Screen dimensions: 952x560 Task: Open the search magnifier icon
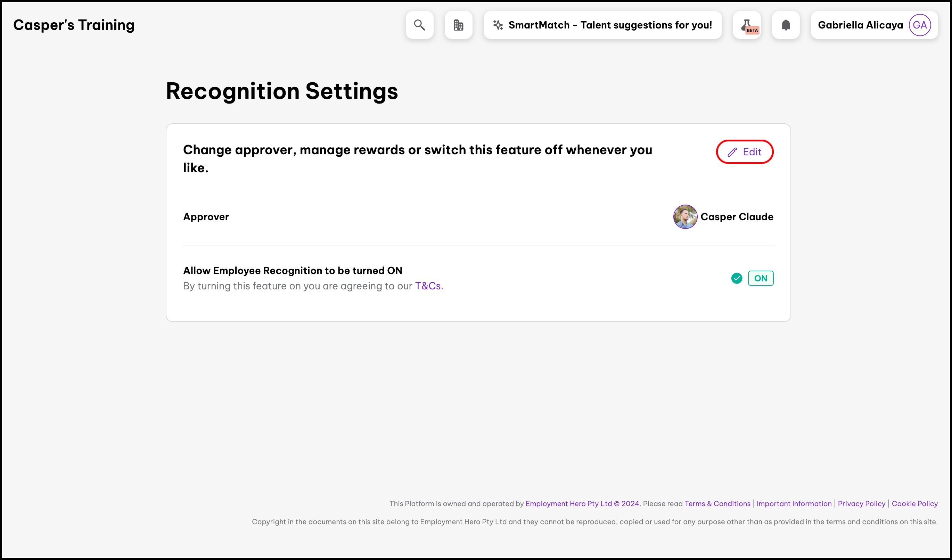(419, 25)
